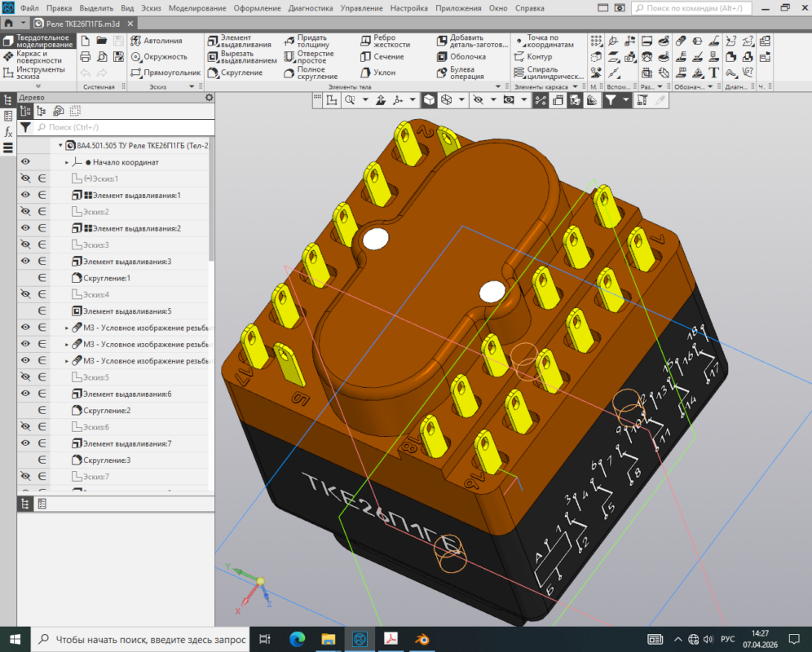Expand first М3 thread image node
The width and height of the screenshot is (812, 652).
[67, 328]
